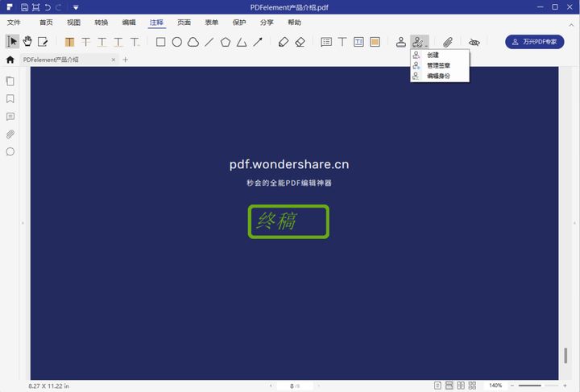The width and height of the screenshot is (580, 392).
Task: Click 创建 in signature menu
Action: [440, 55]
